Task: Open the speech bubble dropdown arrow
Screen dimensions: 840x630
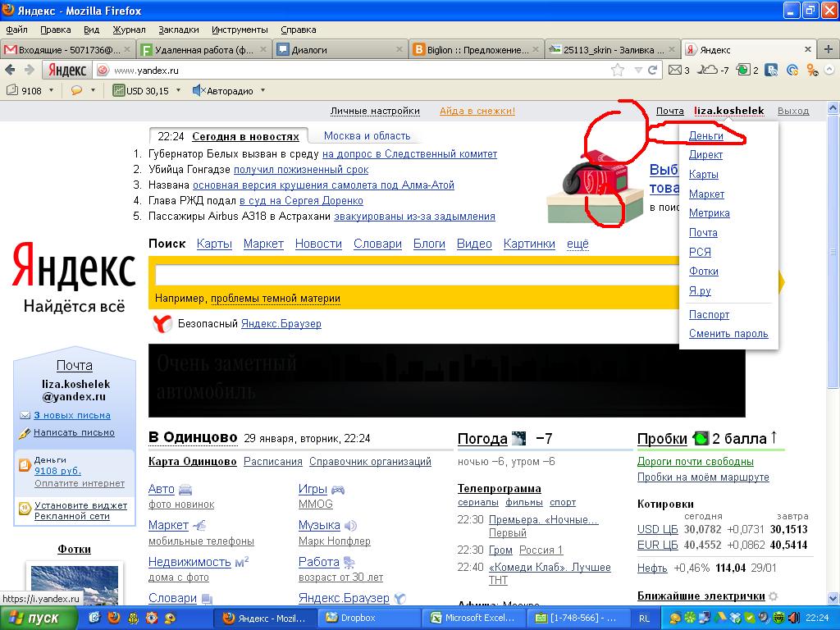Action: tap(94, 90)
